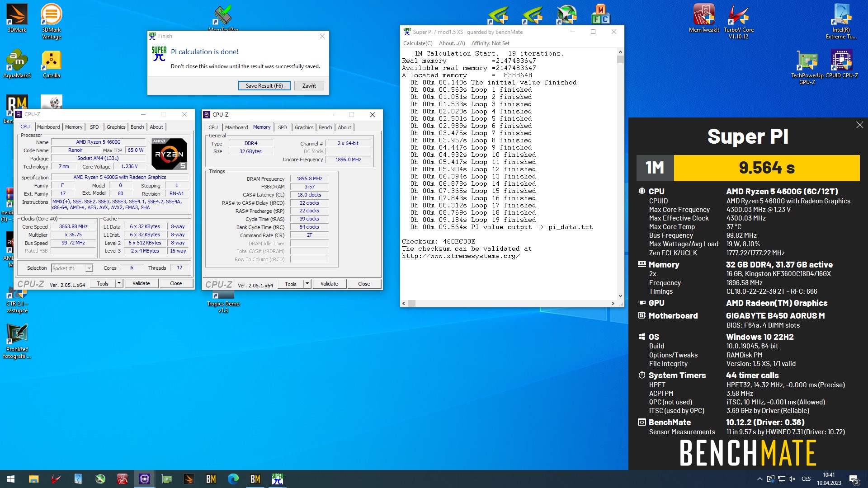Image resolution: width=868 pixels, height=488 pixels.
Task: Open the Calculate(C) menu in Super PI
Action: click(418, 43)
